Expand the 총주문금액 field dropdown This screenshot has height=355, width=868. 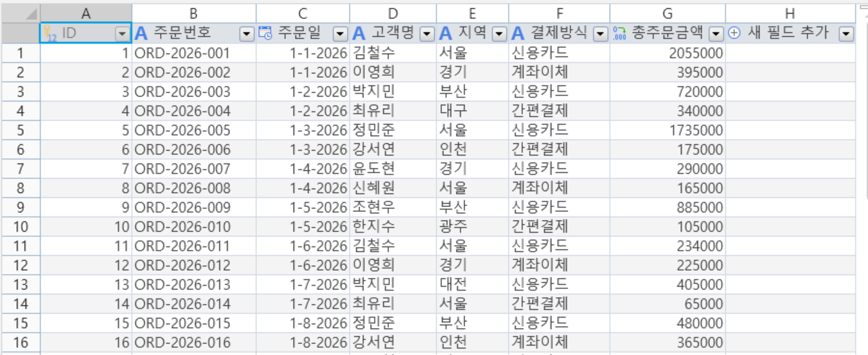coord(716,34)
